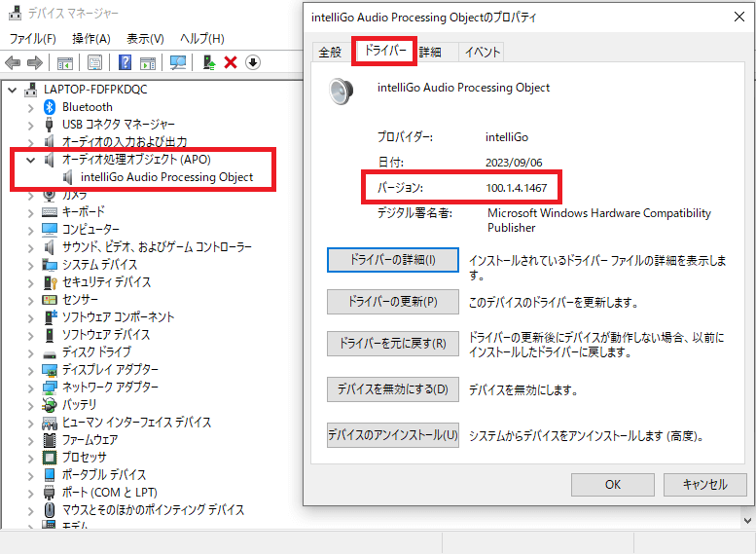Screen dimensions: 756x554
Task: Click ドライバーを元に戻す(R) button
Action: click(393, 344)
